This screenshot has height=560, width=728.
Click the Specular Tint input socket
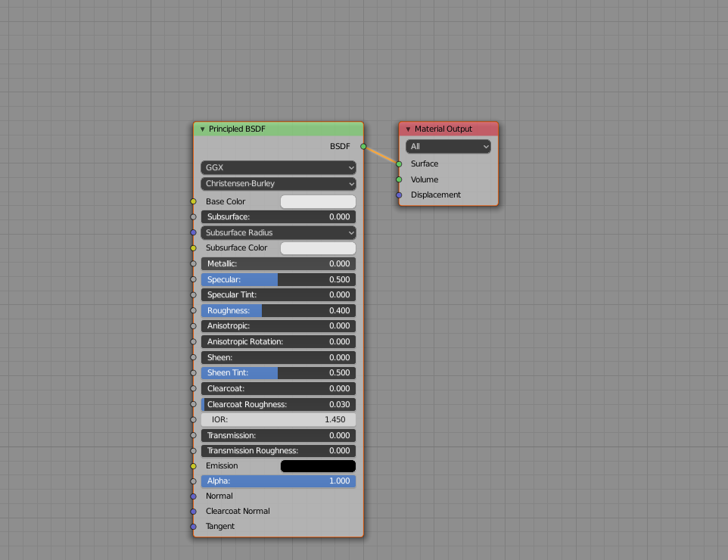[193, 295]
